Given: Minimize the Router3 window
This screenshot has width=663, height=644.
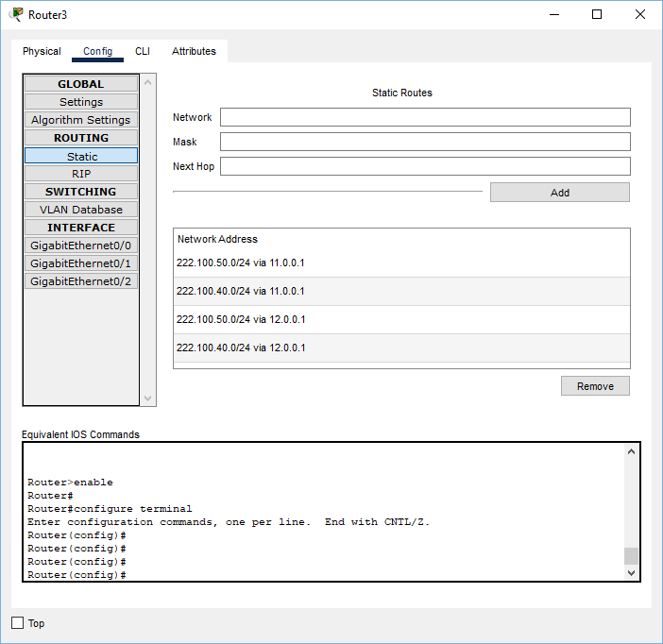Looking at the screenshot, I should click(x=554, y=15).
